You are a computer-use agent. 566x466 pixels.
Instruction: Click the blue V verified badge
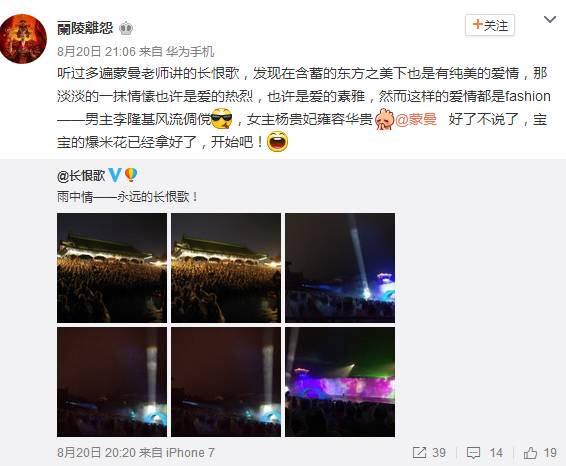[115, 175]
